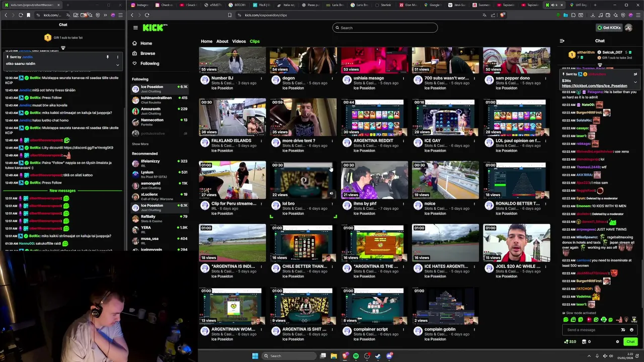The width and height of the screenshot is (644, 362).
Task: Select the Clips channel tab
Action: (x=255, y=41)
